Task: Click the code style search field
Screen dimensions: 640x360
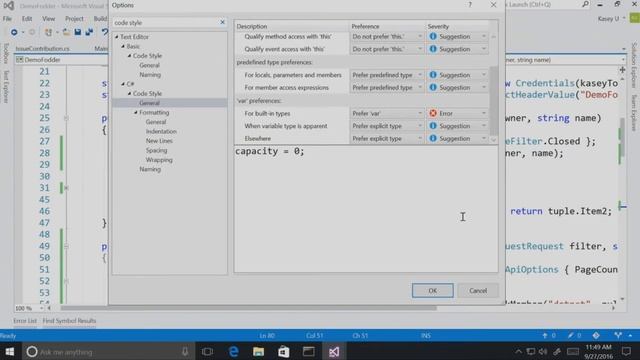Action: coord(166,22)
